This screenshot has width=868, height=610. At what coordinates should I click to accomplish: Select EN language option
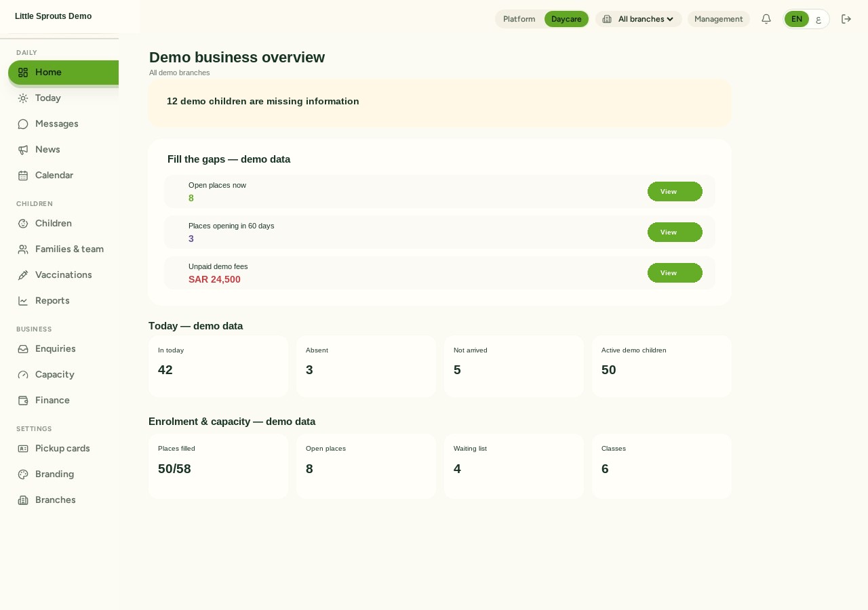coord(797,19)
